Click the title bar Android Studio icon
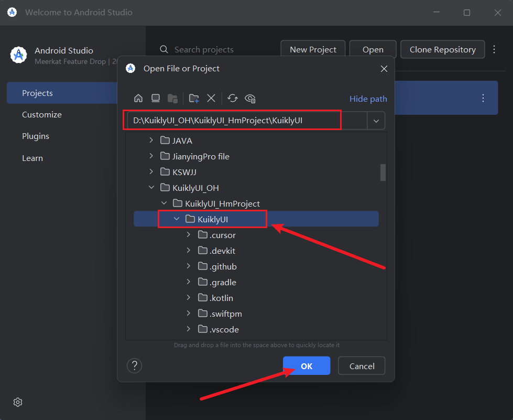 point(12,13)
